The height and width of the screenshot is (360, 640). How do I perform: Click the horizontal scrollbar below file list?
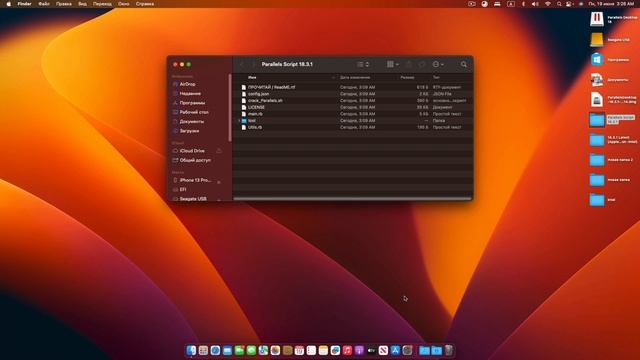pos(353,199)
